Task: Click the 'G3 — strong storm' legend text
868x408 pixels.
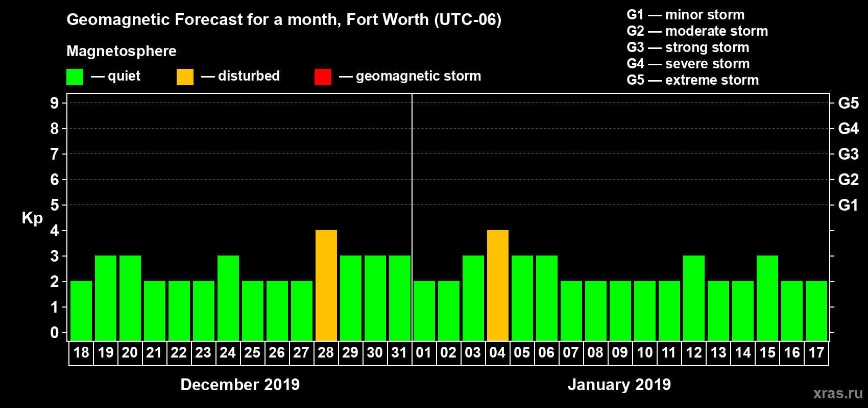Action: point(688,47)
